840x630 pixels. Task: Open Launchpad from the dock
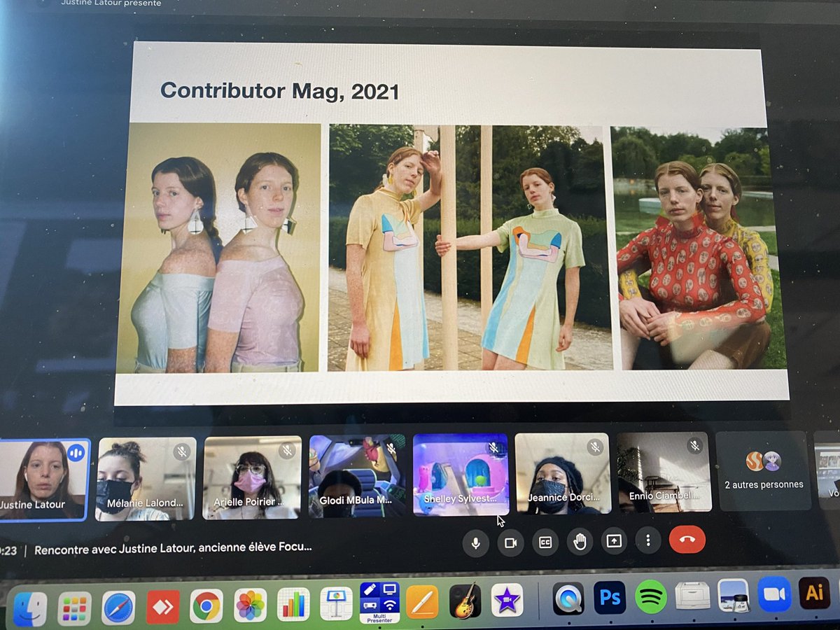[74, 608]
